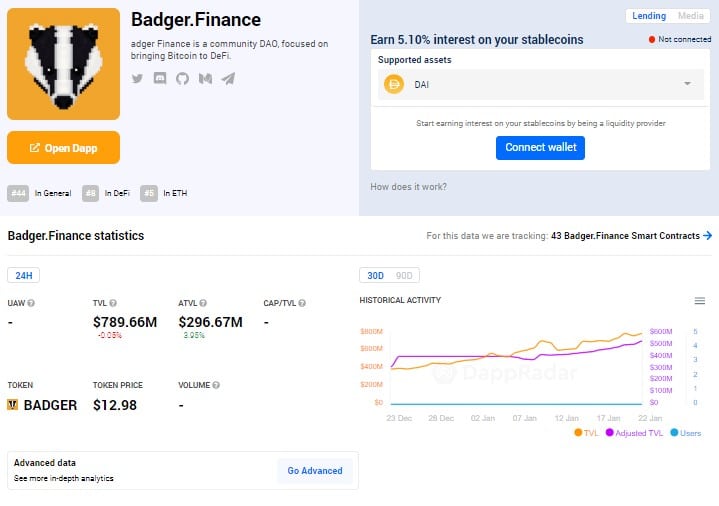Select the 24H statistics period

[23, 275]
